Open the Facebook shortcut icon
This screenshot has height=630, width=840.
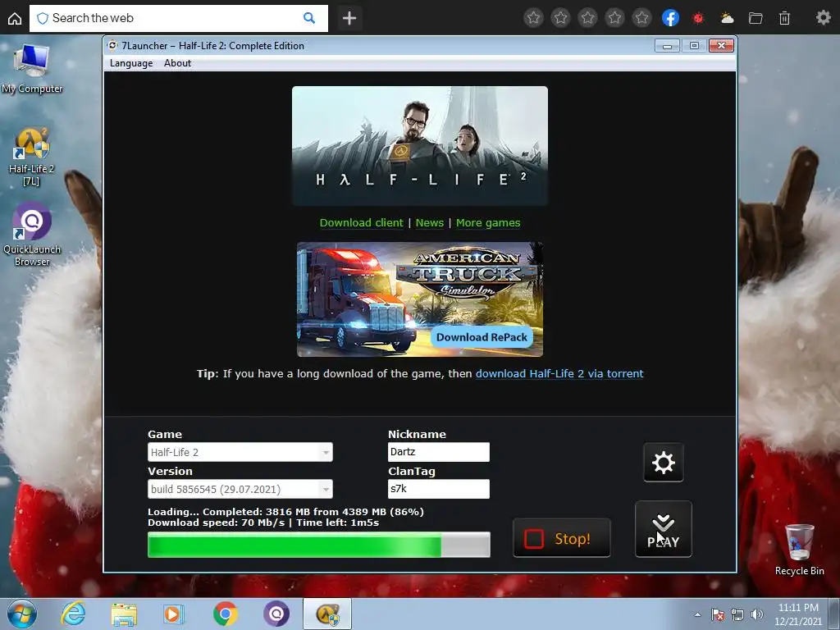(x=670, y=18)
